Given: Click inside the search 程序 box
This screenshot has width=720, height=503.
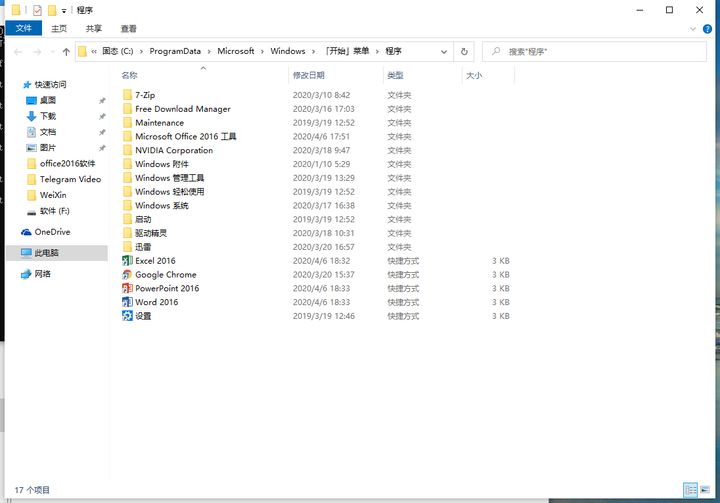Looking at the screenshot, I should tap(594, 51).
